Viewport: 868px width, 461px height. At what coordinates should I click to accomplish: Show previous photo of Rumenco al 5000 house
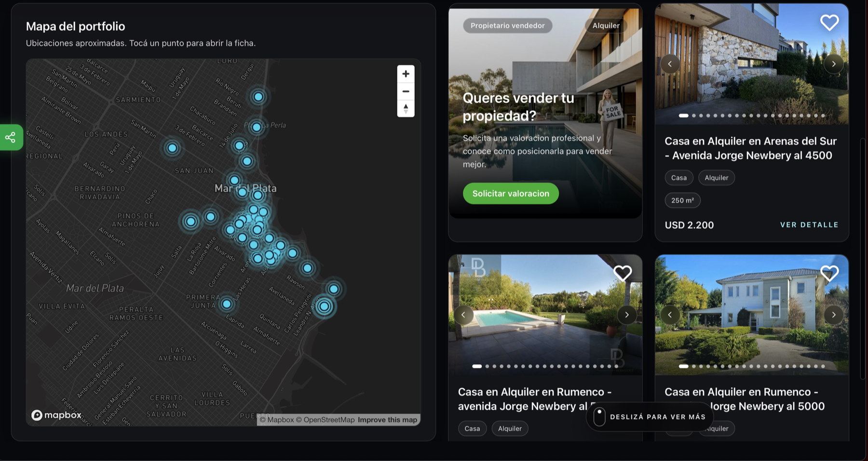tap(670, 315)
